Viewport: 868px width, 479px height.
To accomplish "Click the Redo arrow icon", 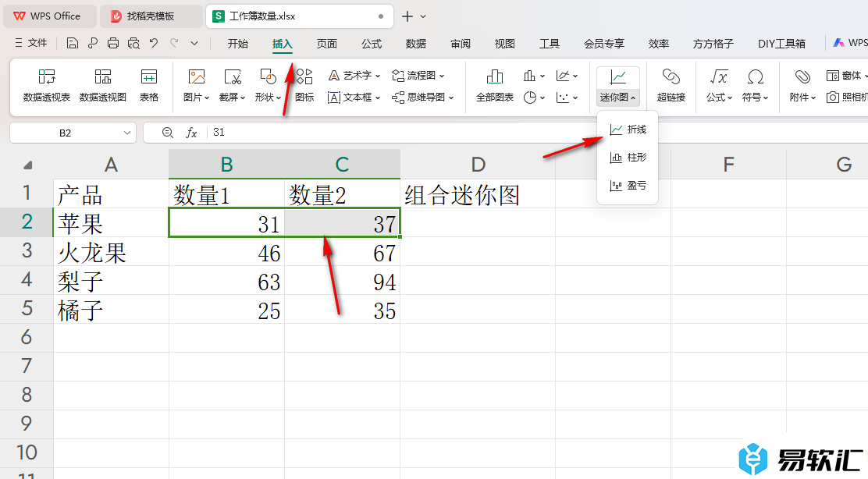I will pos(174,43).
